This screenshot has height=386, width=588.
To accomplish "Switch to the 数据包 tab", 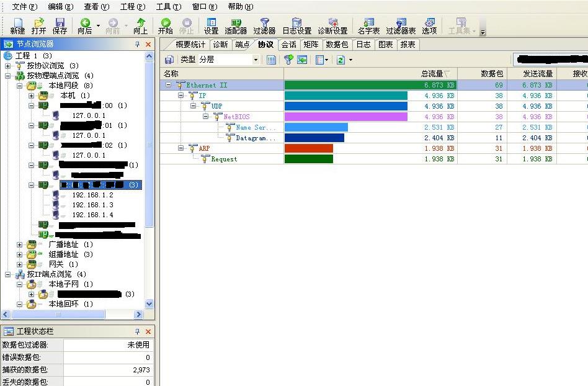I will coord(337,45).
